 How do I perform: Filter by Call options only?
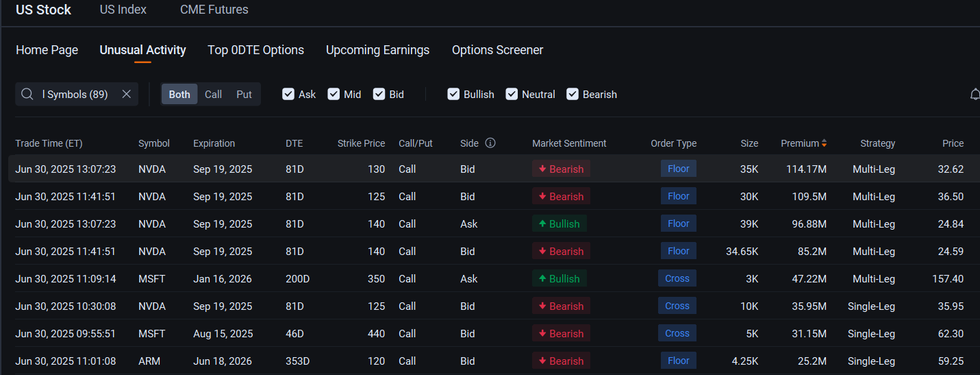(214, 94)
